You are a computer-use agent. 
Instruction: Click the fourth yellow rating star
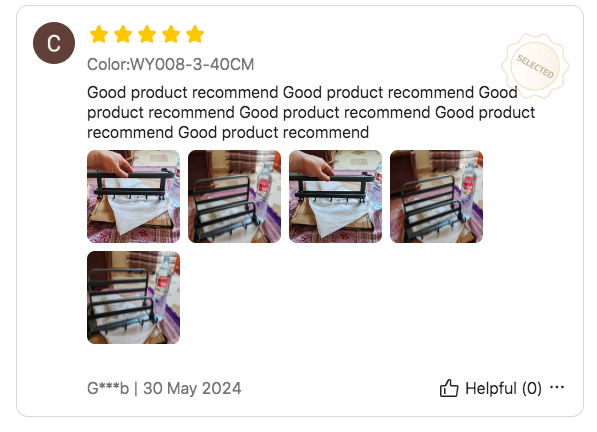[x=171, y=34]
